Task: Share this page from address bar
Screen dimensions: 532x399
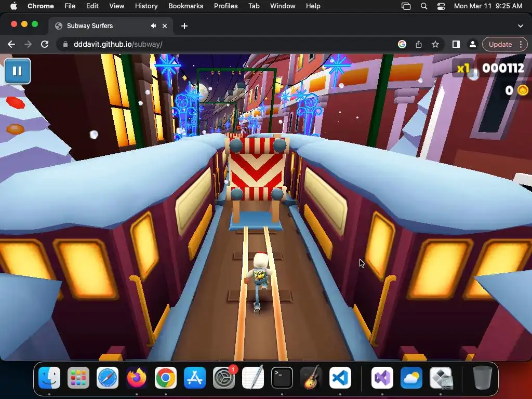Action: click(x=419, y=44)
